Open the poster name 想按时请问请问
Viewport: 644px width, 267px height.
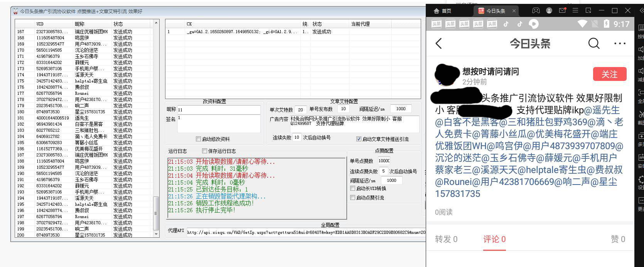pos(491,71)
